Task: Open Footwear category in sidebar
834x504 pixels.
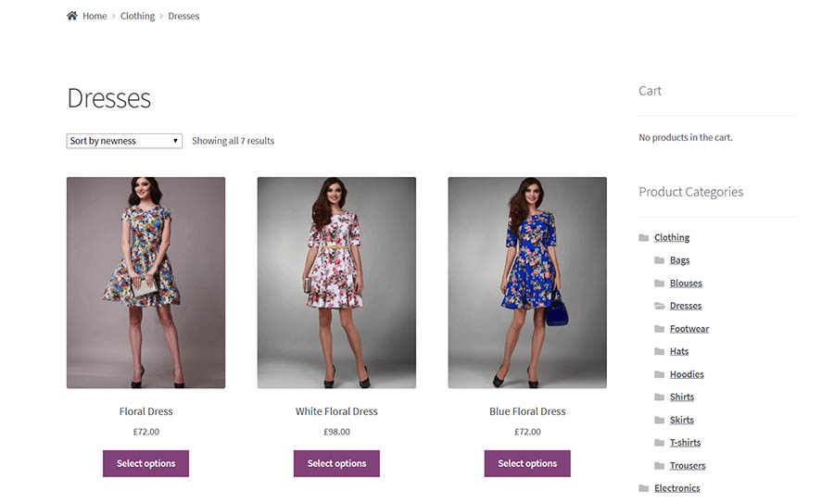Action: click(x=689, y=329)
